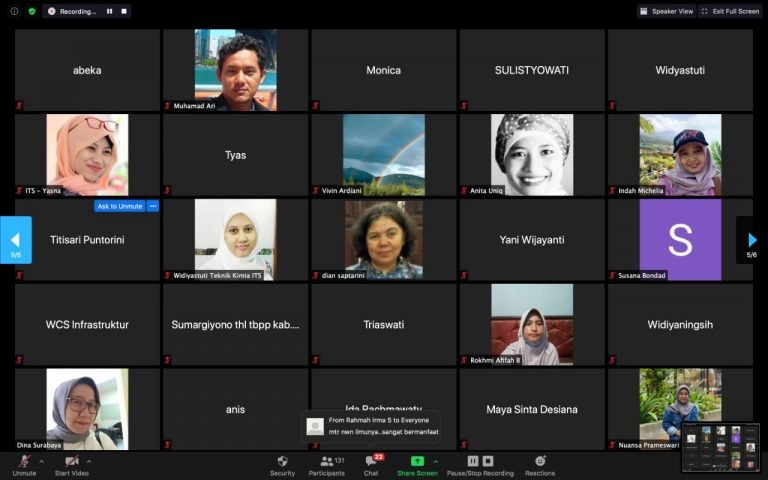Image resolution: width=768 pixels, height=480 pixels.
Task: Turn on camera with Start Video
Action: click(x=70, y=461)
